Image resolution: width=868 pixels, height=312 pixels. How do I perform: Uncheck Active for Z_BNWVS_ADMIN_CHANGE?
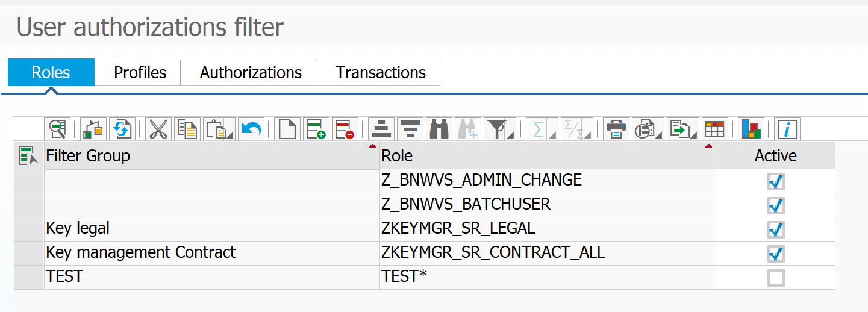pyautogui.click(x=776, y=181)
